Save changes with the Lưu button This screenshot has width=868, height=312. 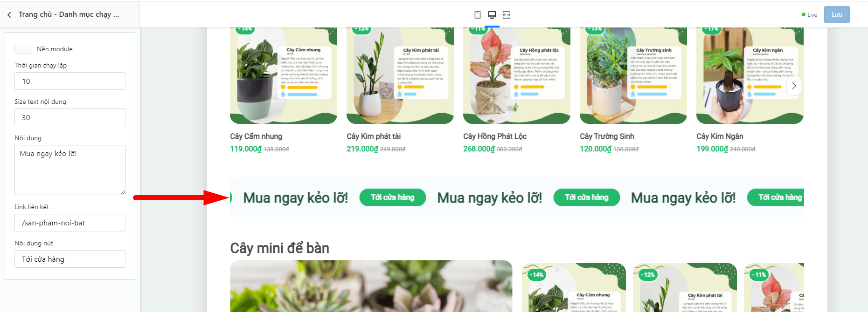pos(837,14)
